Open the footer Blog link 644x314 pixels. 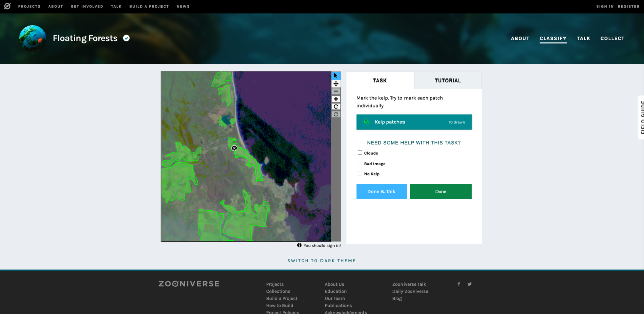point(397,298)
